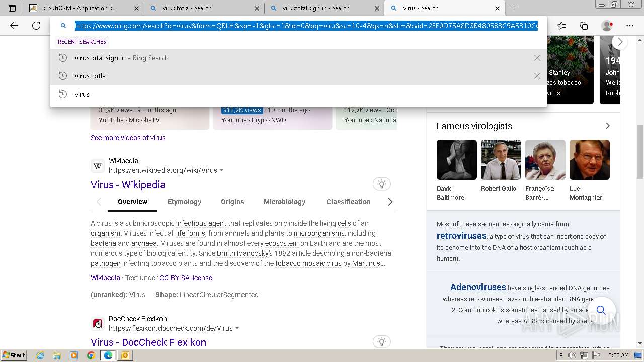Click the lightbulb icon beside DocCheck result

coord(382,342)
